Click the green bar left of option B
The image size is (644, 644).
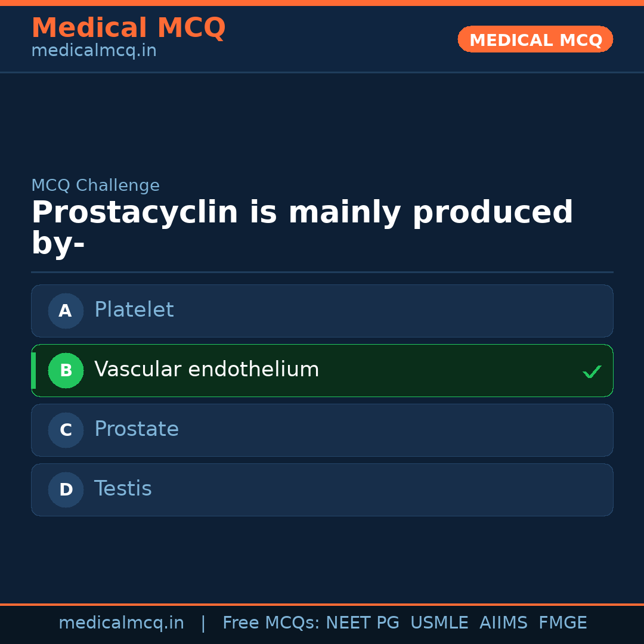pos(33,370)
